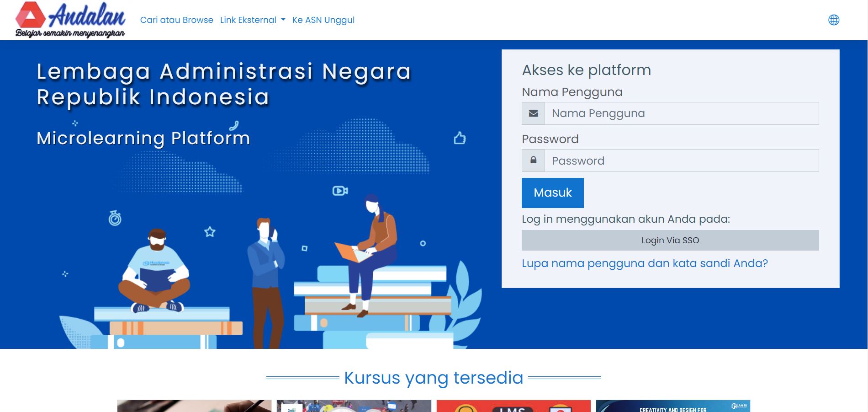The image size is (868, 412).
Task: Click the Andalan logo in the header
Action: [70, 20]
